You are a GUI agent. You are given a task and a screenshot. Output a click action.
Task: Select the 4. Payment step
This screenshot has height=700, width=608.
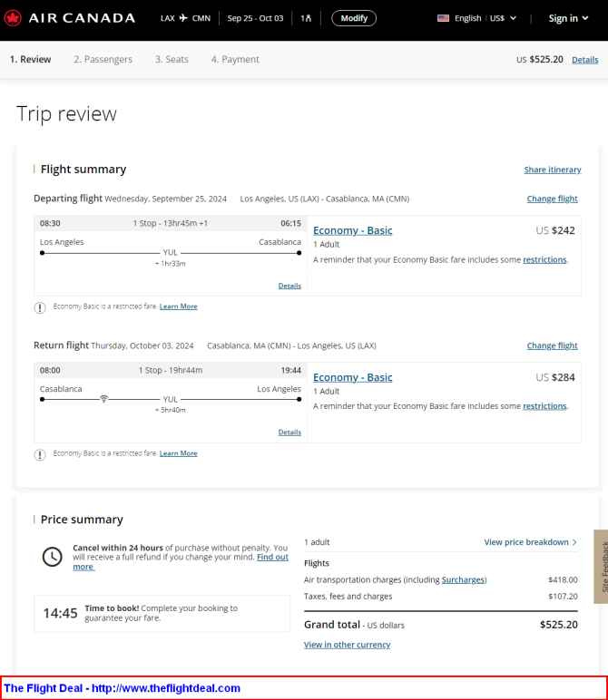(x=235, y=59)
